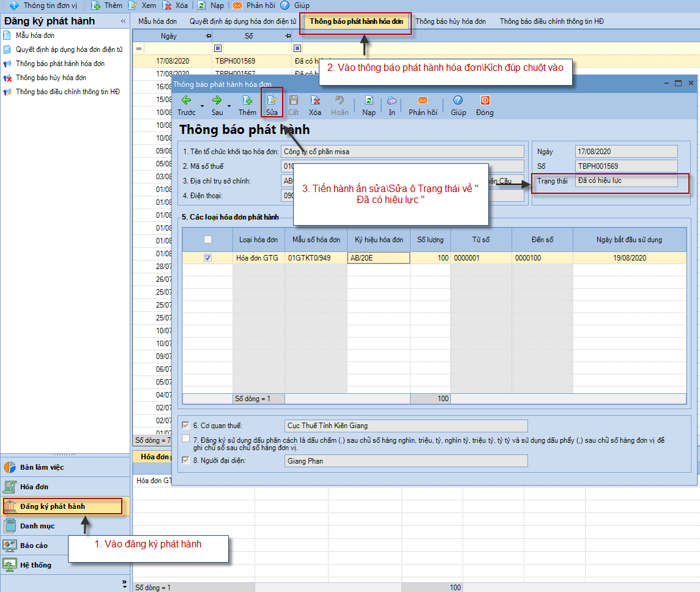Viewport: 700px width, 592px height.
Task: Click Giúp help icon in dialog toolbar
Action: tap(458, 100)
